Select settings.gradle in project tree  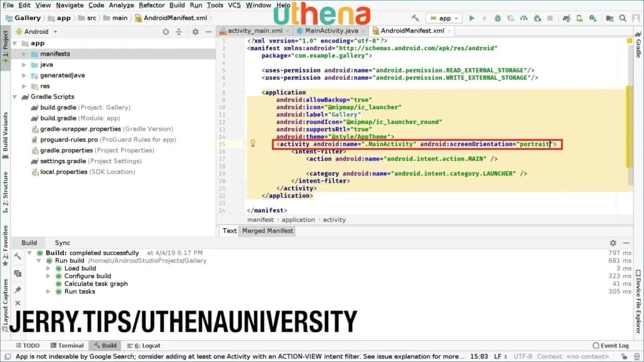click(86, 161)
